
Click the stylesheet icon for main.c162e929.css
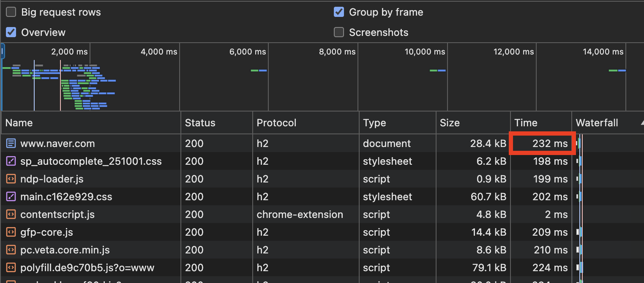click(x=11, y=197)
